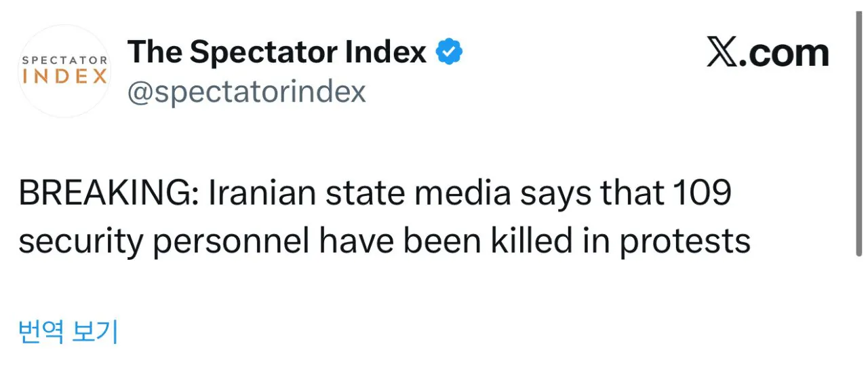Click the blue verified checkmark badge

(449, 52)
